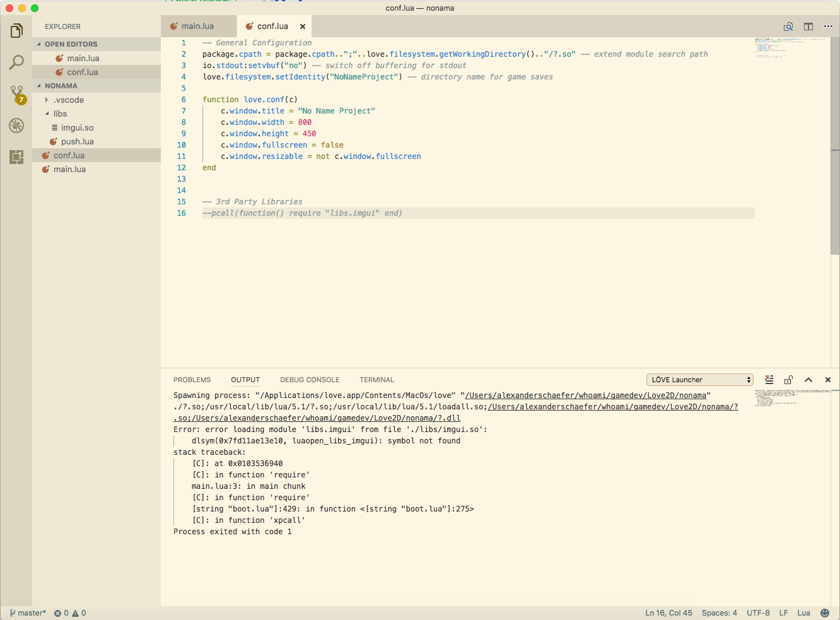The height and width of the screenshot is (620, 840).
Task: Open the LÖVE Launcher output channel dropdown
Action: click(x=700, y=380)
